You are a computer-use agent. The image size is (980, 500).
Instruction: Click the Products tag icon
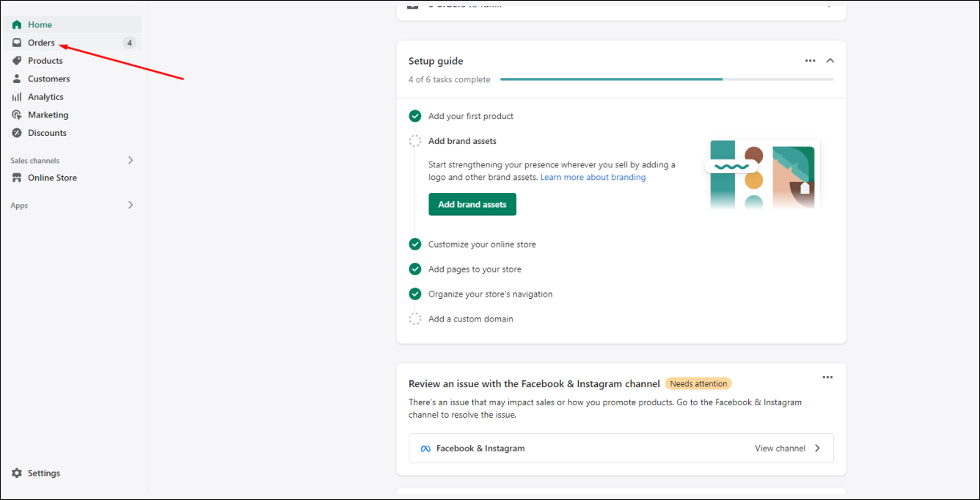click(x=17, y=61)
